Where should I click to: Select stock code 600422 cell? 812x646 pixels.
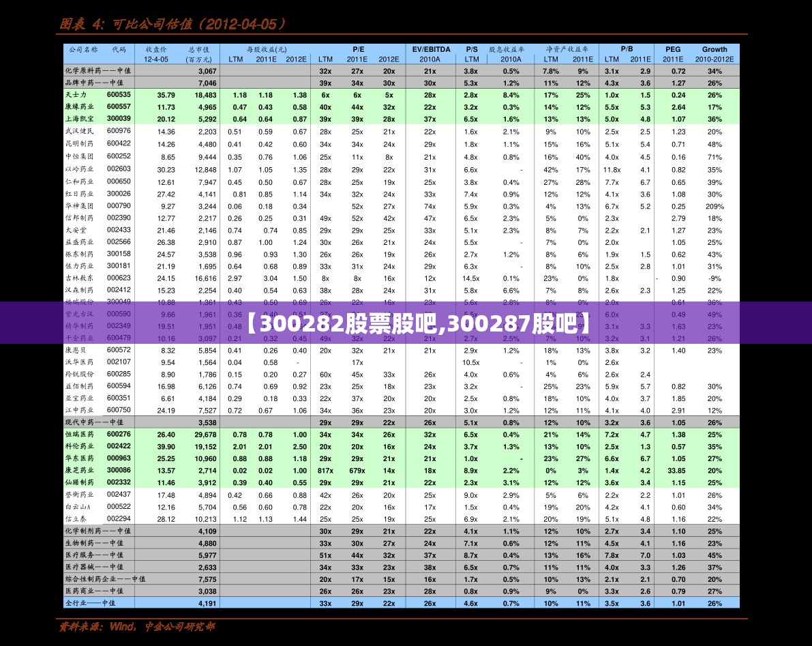[119, 143]
